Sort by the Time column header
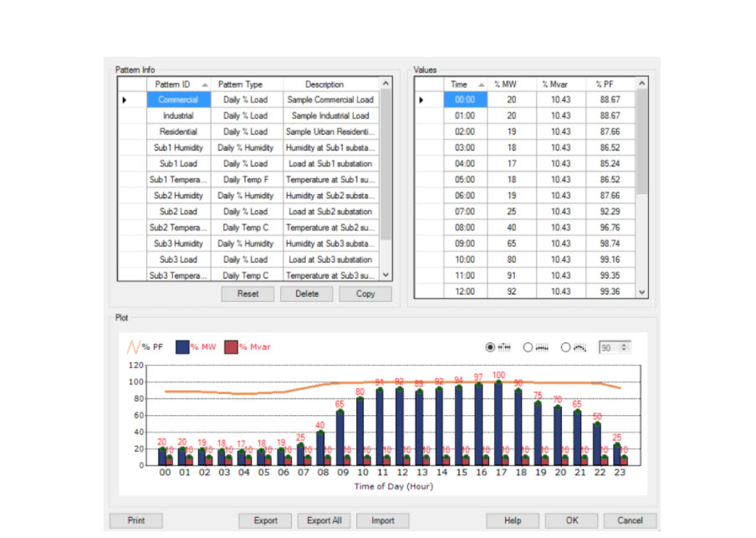Viewport: 756px width, 538px height. [464, 85]
